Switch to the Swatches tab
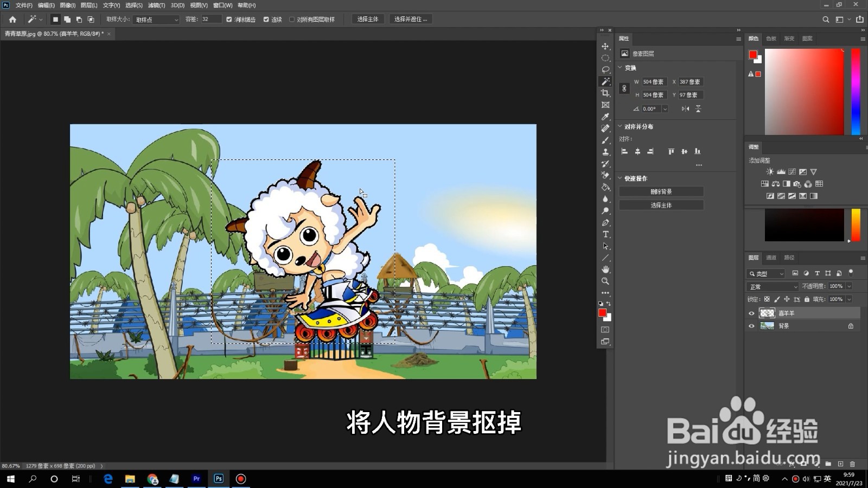The height and width of the screenshot is (488, 868). pyautogui.click(x=771, y=38)
